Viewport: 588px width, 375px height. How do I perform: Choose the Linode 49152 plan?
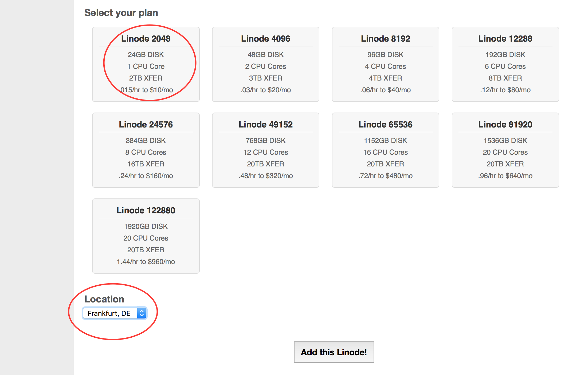266,150
